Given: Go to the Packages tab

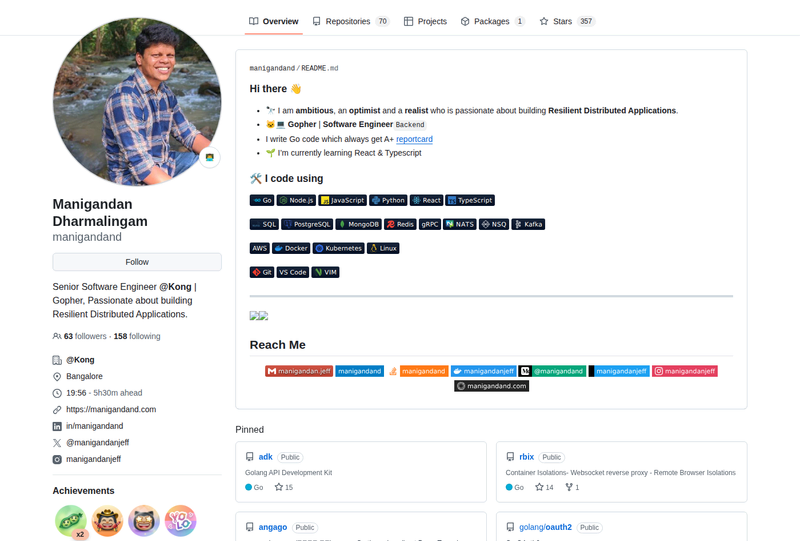Looking at the screenshot, I should (492, 21).
